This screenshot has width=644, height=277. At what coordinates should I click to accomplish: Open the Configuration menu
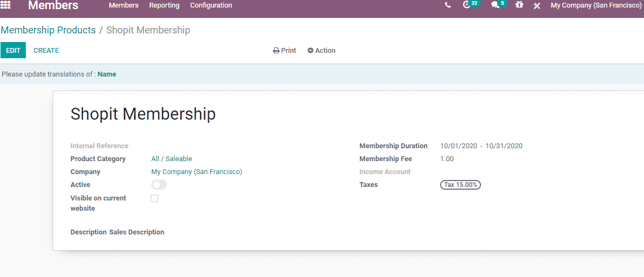pyautogui.click(x=211, y=5)
